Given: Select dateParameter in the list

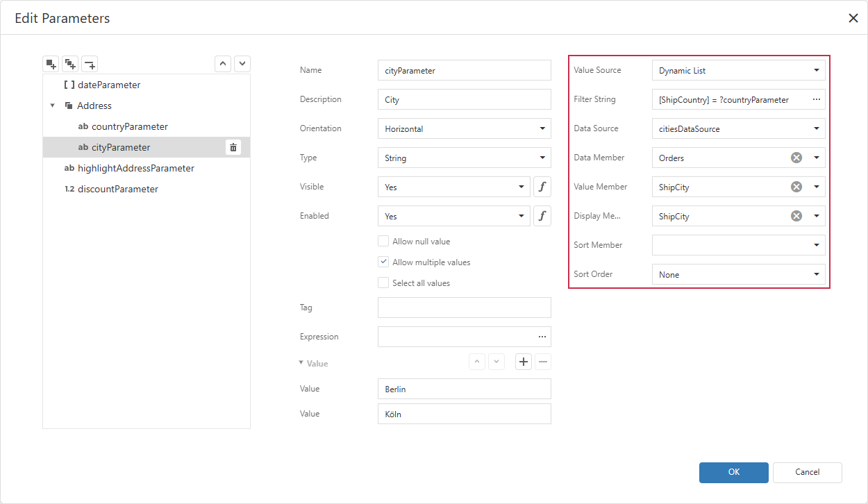Looking at the screenshot, I should (147, 85).
